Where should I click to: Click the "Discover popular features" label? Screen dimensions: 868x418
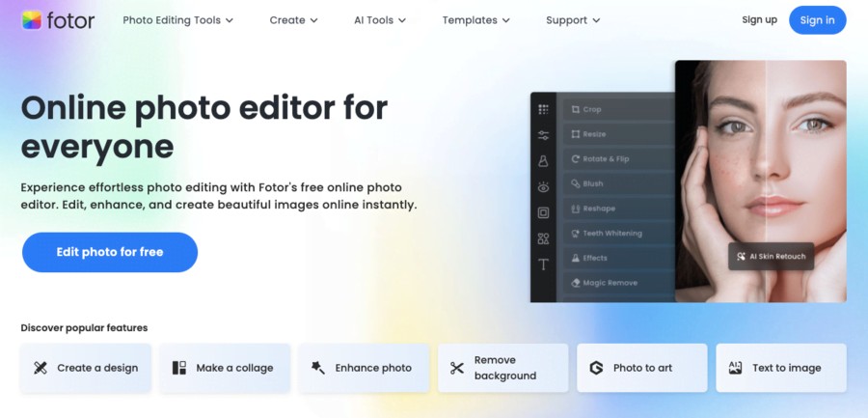click(84, 327)
